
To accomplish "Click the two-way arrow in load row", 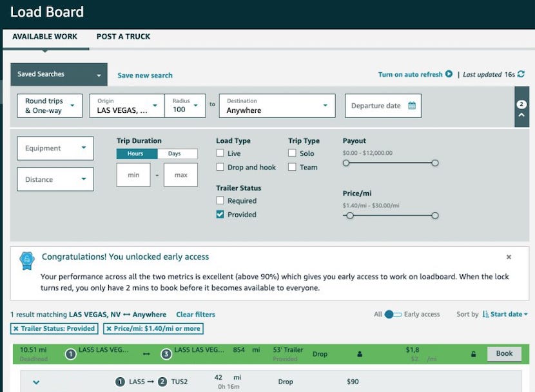I will (x=146, y=354).
